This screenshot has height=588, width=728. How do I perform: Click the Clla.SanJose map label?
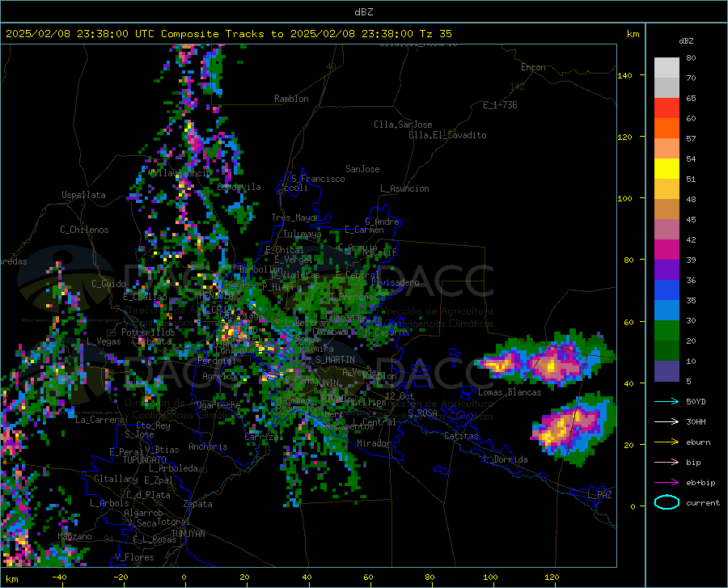[403, 125]
